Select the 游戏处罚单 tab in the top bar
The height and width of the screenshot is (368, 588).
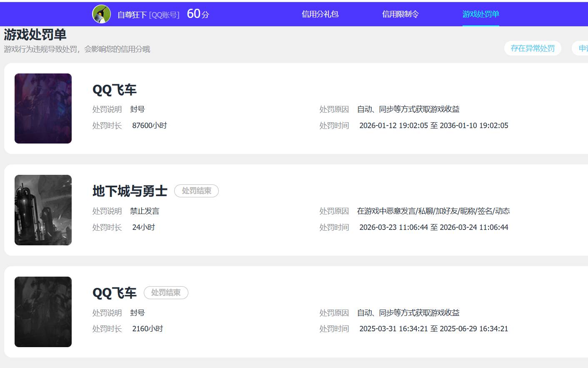pyautogui.click(x=481, y=14)
